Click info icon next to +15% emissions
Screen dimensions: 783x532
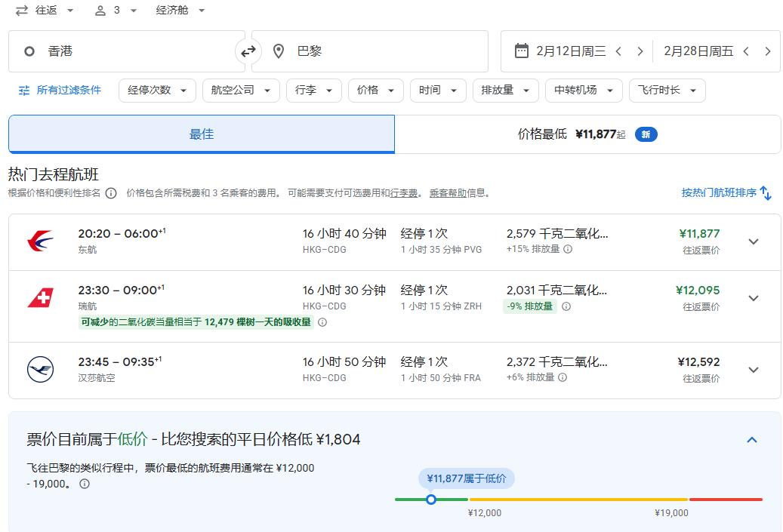pyautogui.click(x=568, y=249)
